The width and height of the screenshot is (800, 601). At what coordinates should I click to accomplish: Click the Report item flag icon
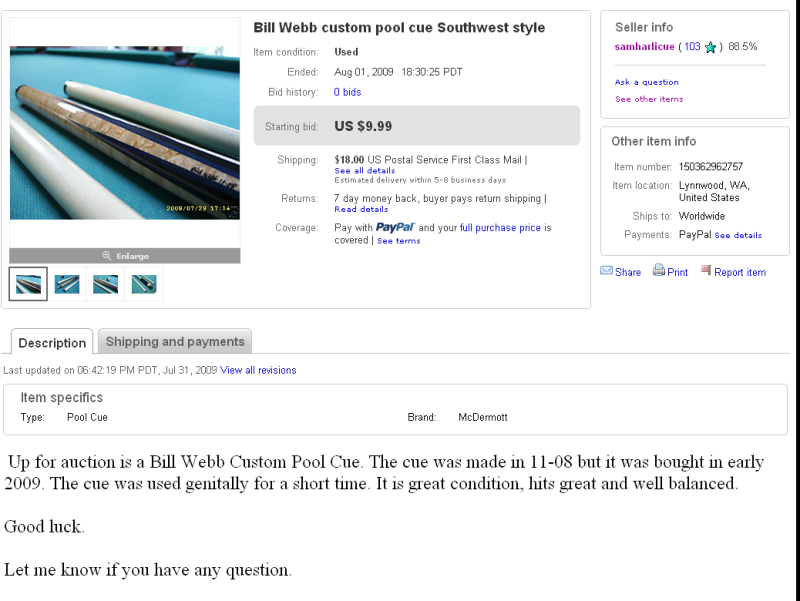[x=707, y=271]
